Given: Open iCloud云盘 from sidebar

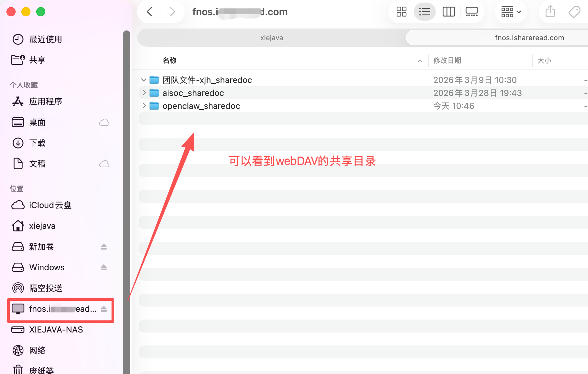Looking at the screenshot, I should point(50,205).
